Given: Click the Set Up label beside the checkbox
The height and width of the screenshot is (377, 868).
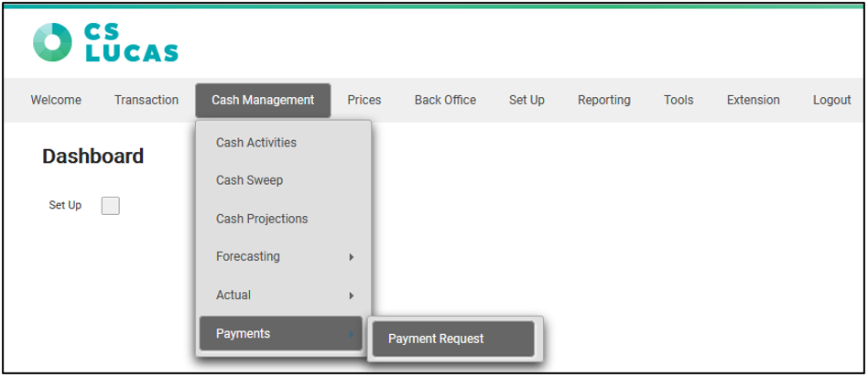Looking at the screenshot, I should coord(65,205).
